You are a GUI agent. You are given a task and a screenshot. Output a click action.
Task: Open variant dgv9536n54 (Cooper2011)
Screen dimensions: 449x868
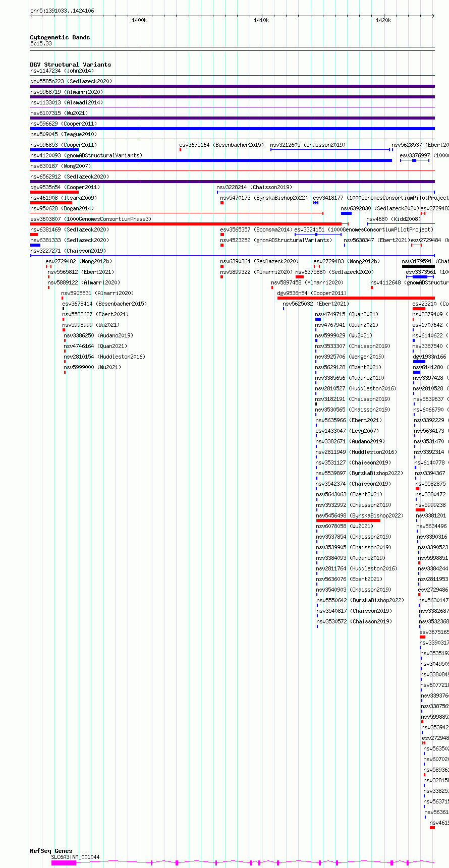312,294
